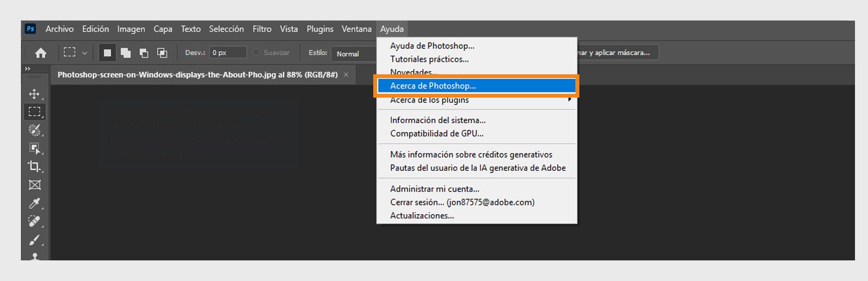
Task: Expand the toolbox double-arrow toggle
Action: coord(28,69)
